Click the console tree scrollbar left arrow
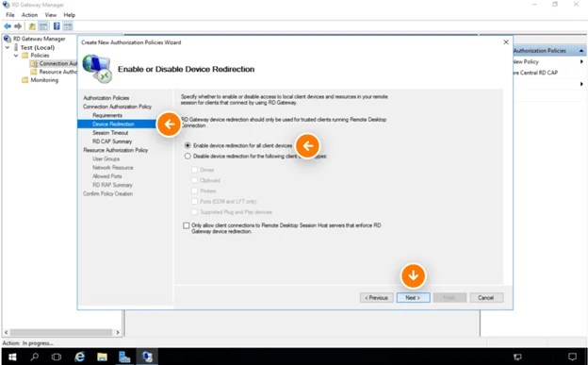The image size is (588, 365). tap(6, 332)
